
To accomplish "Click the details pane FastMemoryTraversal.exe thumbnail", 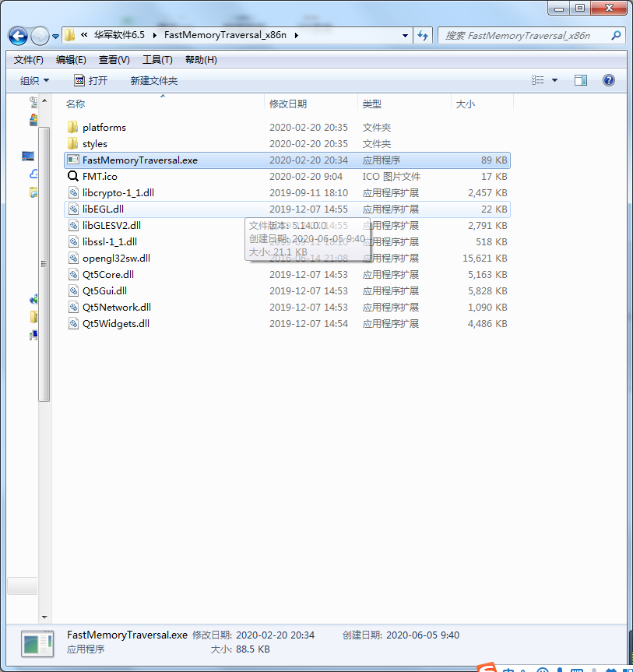I will (x=37, y=643).
